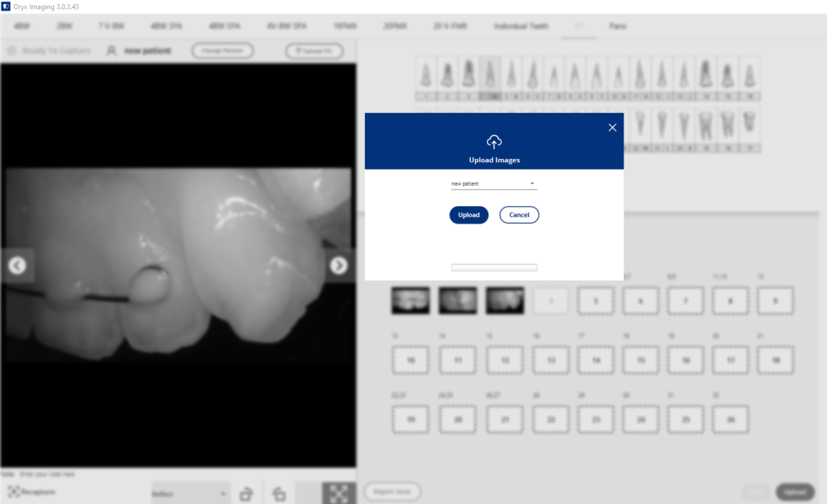Cancel the image upload
827x504 pixels.
click(518, 215)
